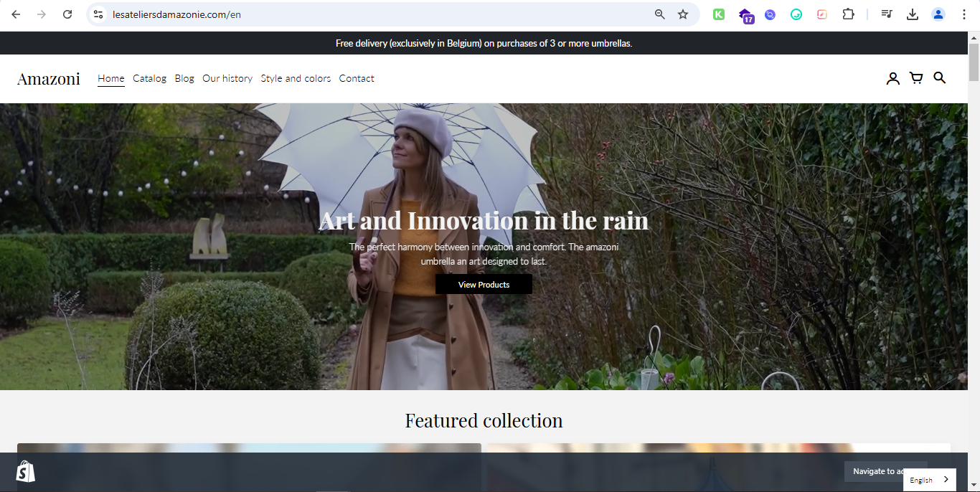Open the site search

pos(940,78)
